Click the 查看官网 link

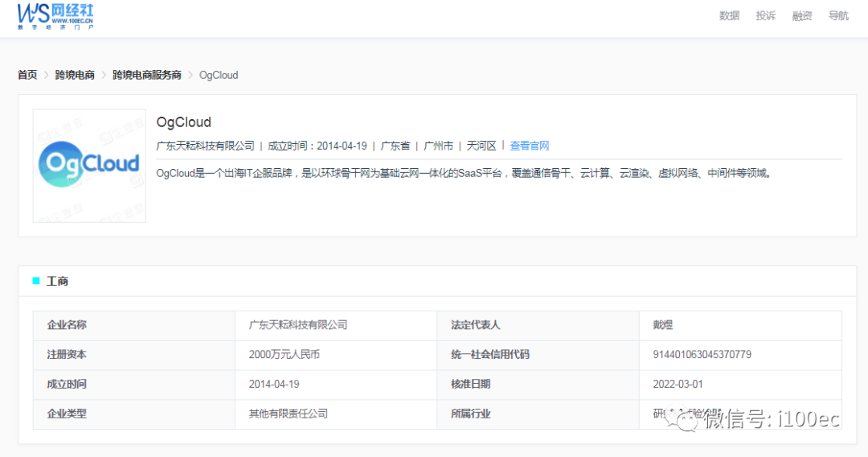point(529,146)
